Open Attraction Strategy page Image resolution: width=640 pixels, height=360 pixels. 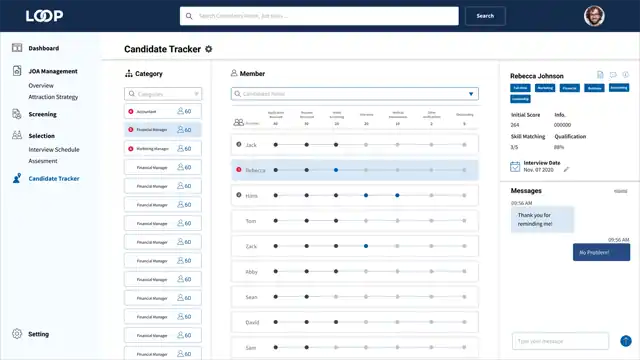[53, 97]
